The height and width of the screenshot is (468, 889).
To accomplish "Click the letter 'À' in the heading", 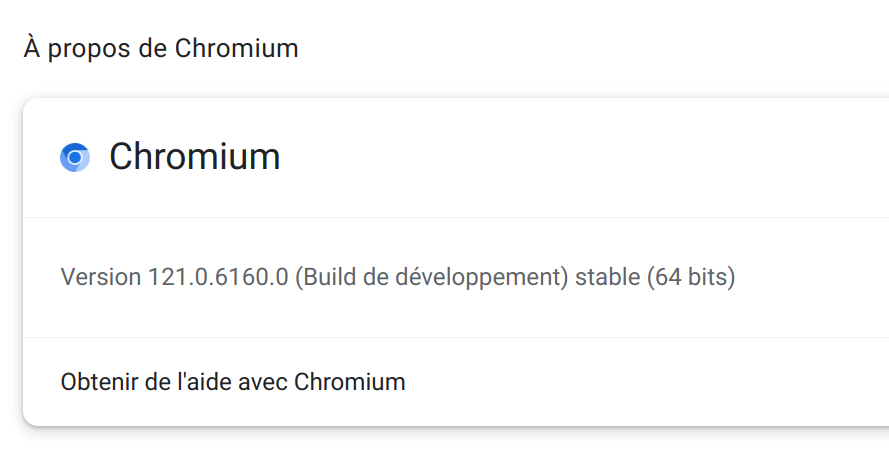I will [x=32, y=47].
